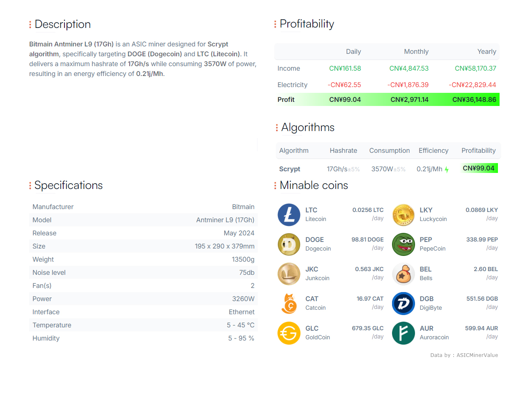Click the Weight value 13500g
Image resolution: width=532 pixels, height=412 pixels.
point(243,259)
